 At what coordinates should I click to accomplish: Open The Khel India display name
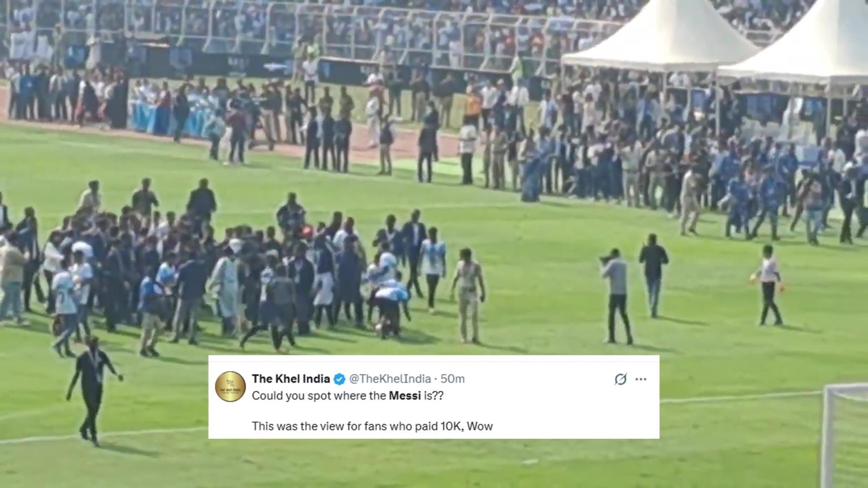(291, 379)
